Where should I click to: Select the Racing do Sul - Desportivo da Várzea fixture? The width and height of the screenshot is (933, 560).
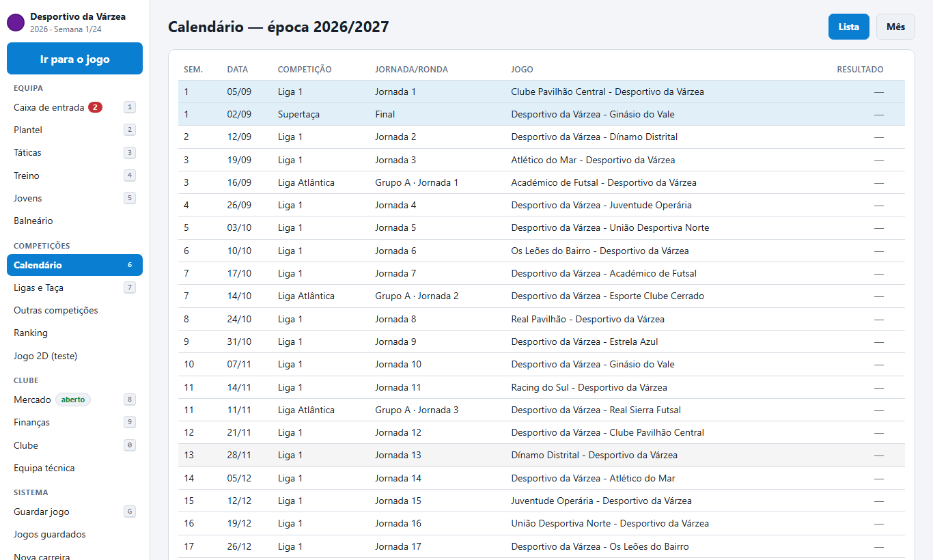[542, 387]
